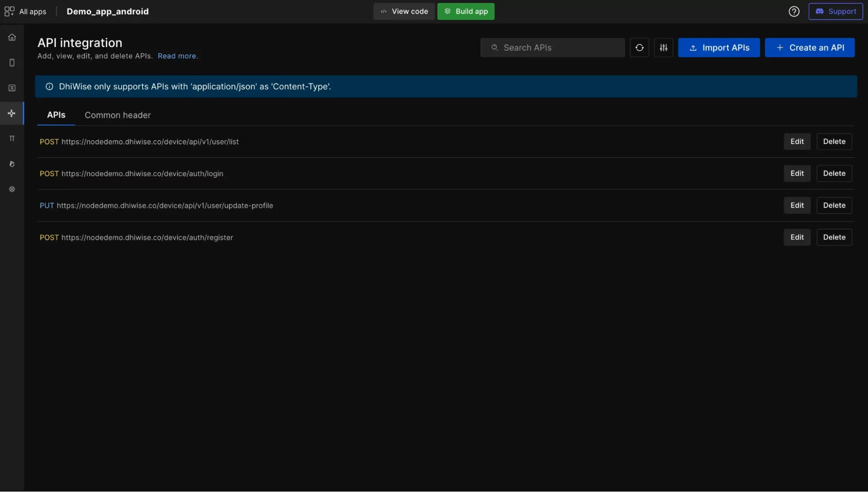Open the Theme panel in the sidebar
This screenshot has width=868, height=492.
[12, 164]
